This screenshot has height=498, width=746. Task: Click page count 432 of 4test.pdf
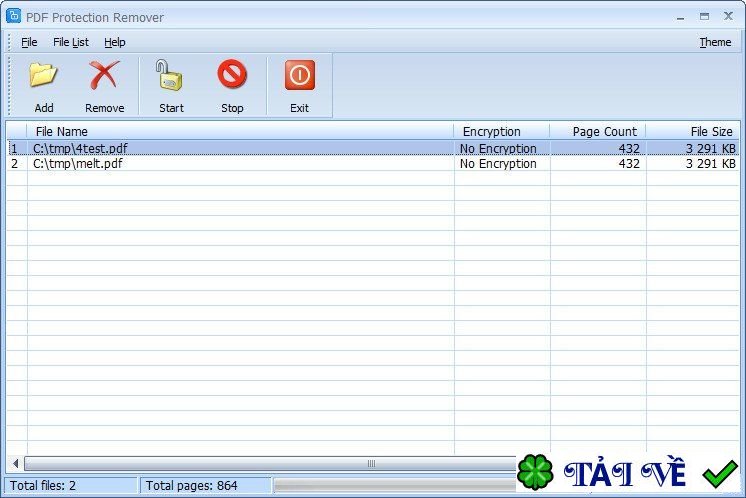[629, 148]
